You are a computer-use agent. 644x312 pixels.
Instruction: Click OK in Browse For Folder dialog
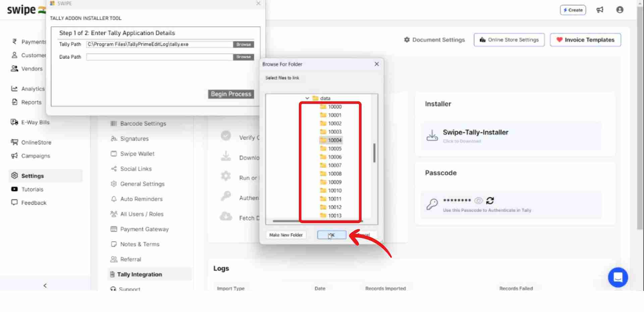[x=332, y=235]
